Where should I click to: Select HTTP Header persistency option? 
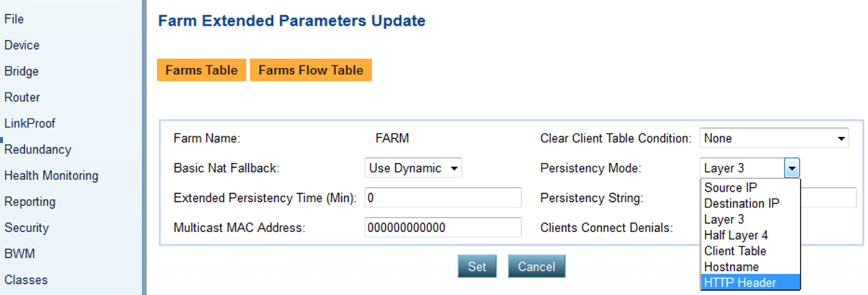(740, 283)
